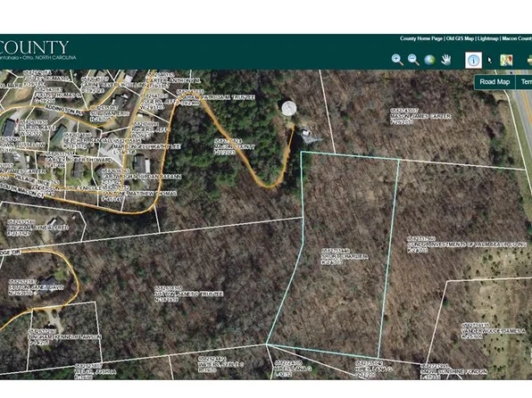The height and width of the screenshot is (398, 532).
Task: Switch basemap to Road Map
Action: click(x=495, y=82)
